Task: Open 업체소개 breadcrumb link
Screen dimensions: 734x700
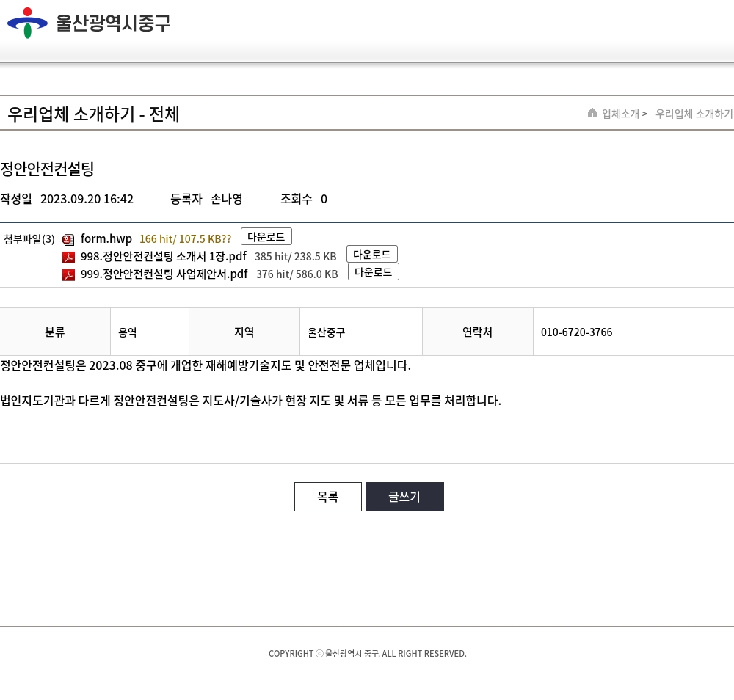Action: pyautogui.click(x=620, y=114)
